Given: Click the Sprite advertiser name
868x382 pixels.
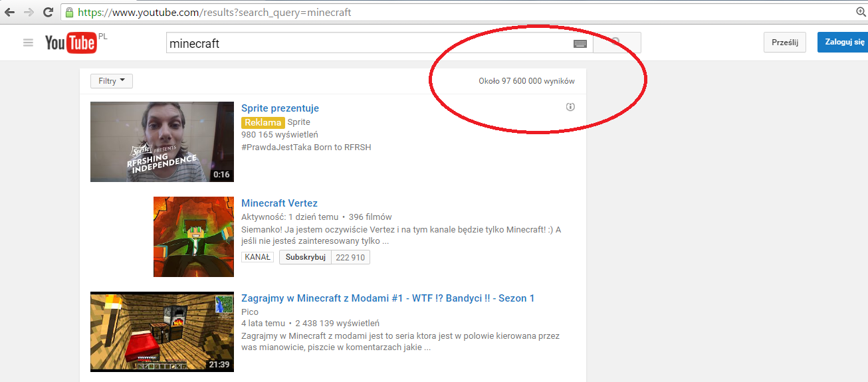Looking at the screenshot, I should coord(299,122).
